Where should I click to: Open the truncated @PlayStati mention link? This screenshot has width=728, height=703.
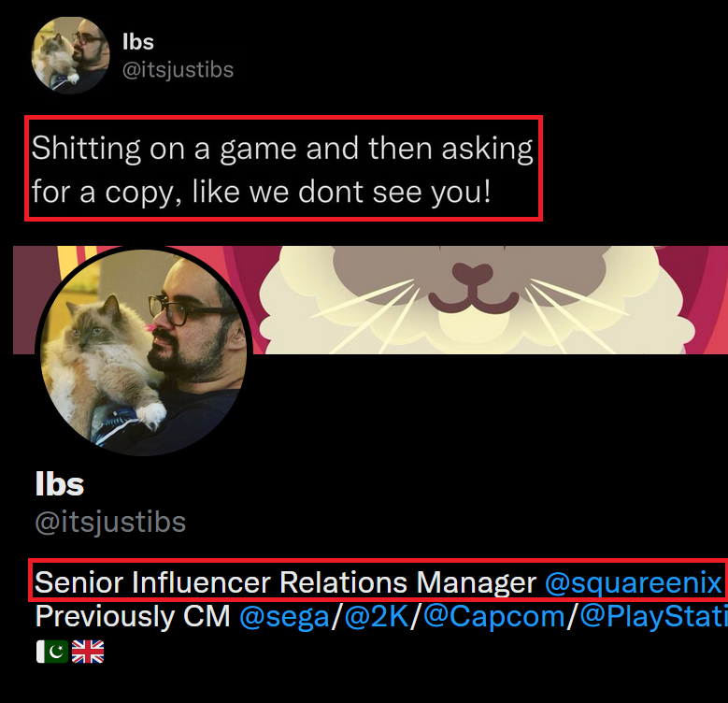653,617
